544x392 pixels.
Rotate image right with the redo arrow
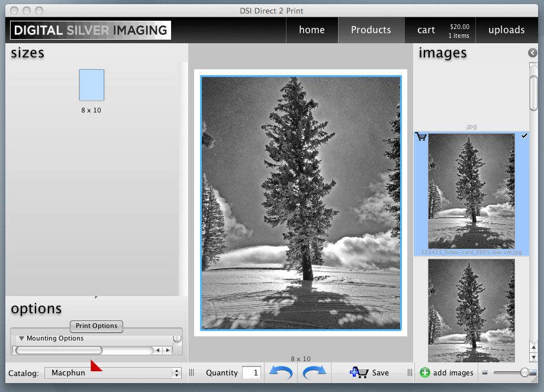click(314, 372)
